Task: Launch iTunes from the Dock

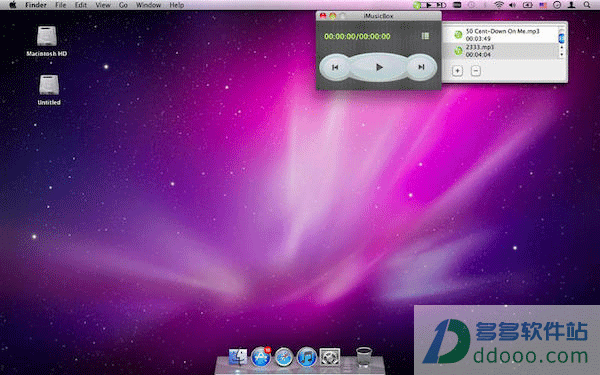Action: (x=307, y=357)
